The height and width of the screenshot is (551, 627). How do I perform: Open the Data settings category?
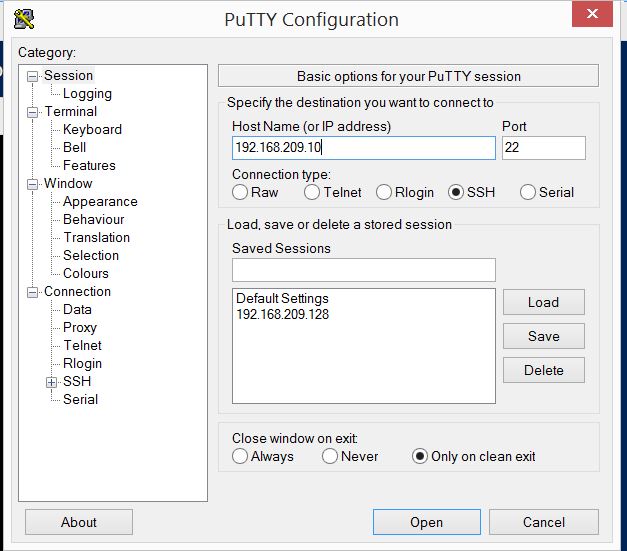77,309
